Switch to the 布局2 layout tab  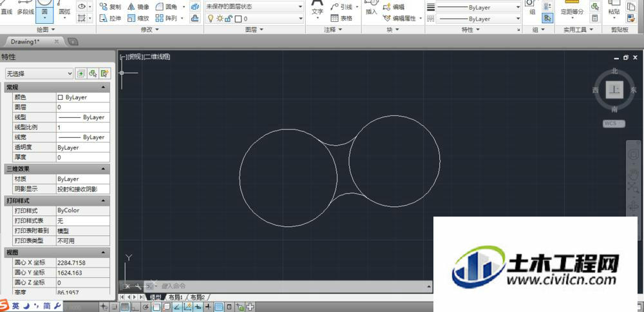click(198, 297)
